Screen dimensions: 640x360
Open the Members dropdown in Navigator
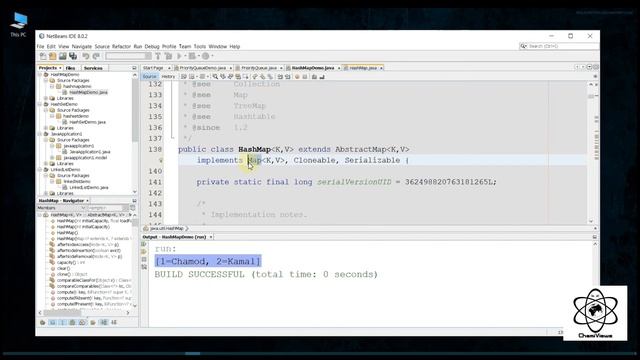coord(61,208)
